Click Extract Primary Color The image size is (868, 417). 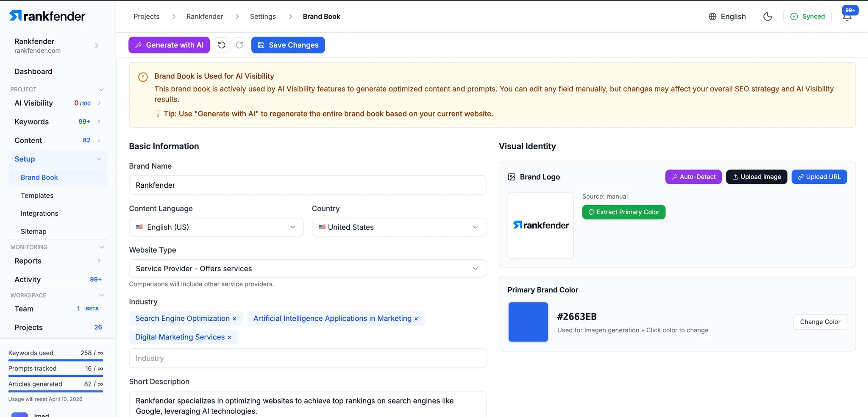[x=624, y=212]
